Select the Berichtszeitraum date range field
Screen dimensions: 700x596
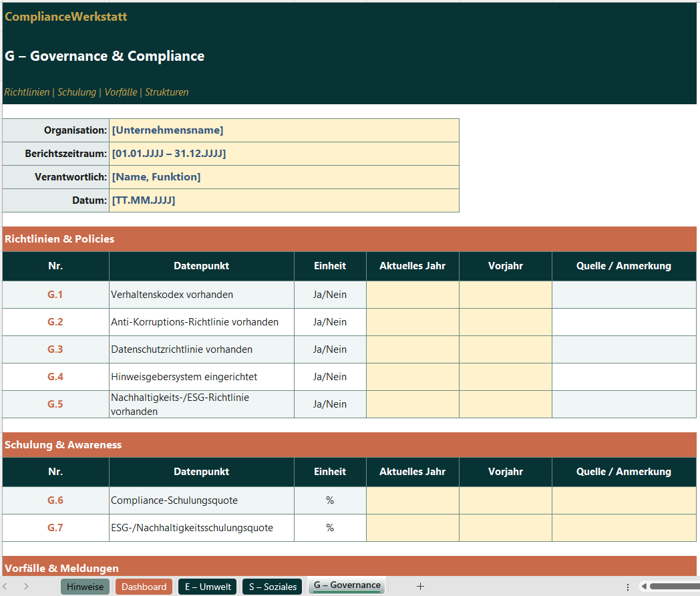click(x=284, y=154)
